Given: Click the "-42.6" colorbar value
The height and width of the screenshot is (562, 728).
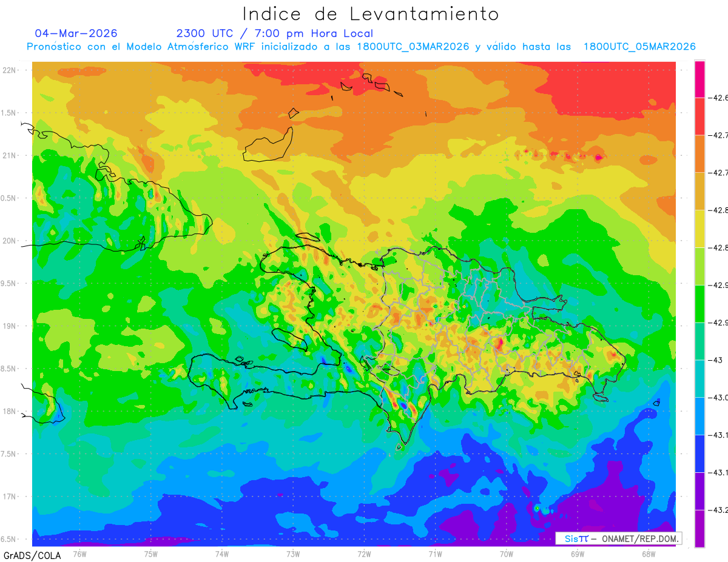Looking at the screenshot, I should point(718,98).
